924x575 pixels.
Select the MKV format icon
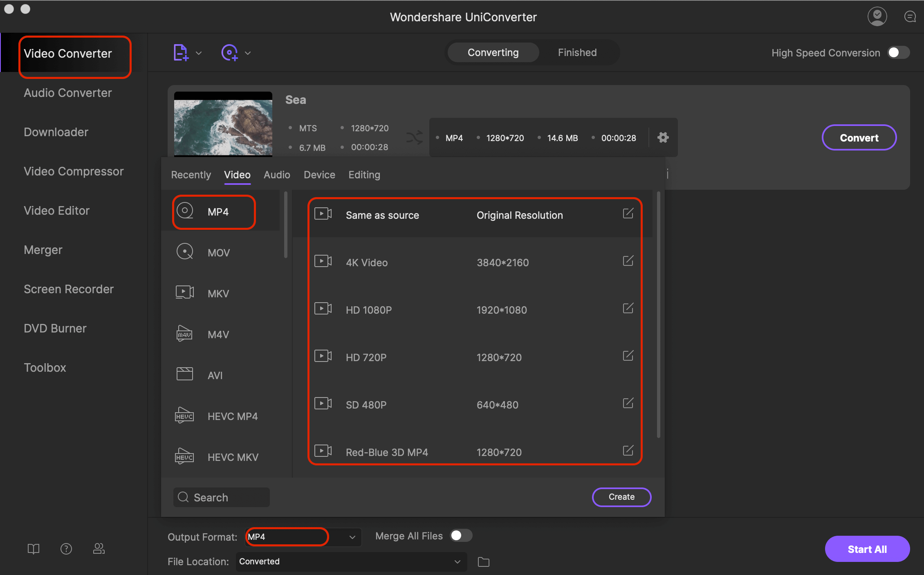pos(185,293)
